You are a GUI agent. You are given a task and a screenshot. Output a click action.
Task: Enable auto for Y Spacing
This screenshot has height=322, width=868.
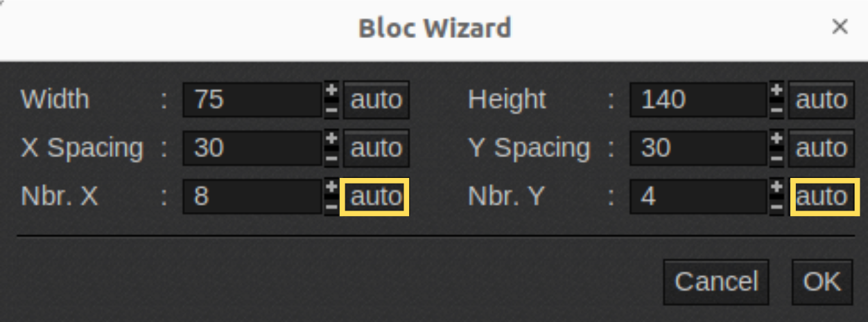coord(822,148)
